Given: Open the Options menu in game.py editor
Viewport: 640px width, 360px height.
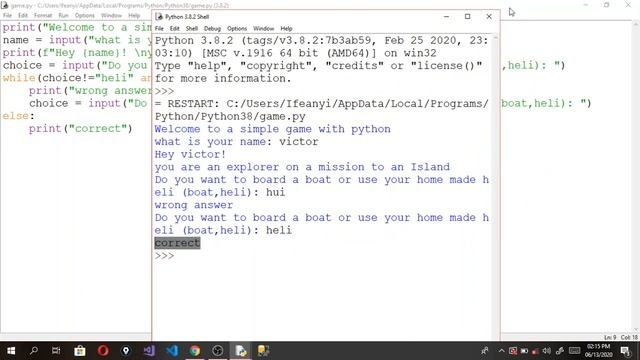Looking at the screenshot, I should point(84,16).
